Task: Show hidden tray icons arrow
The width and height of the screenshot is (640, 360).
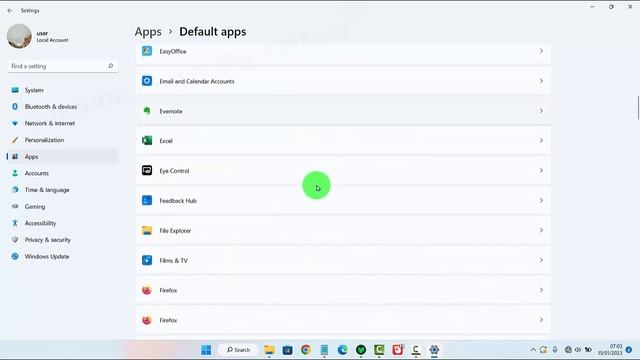Action: coord(533,350)
